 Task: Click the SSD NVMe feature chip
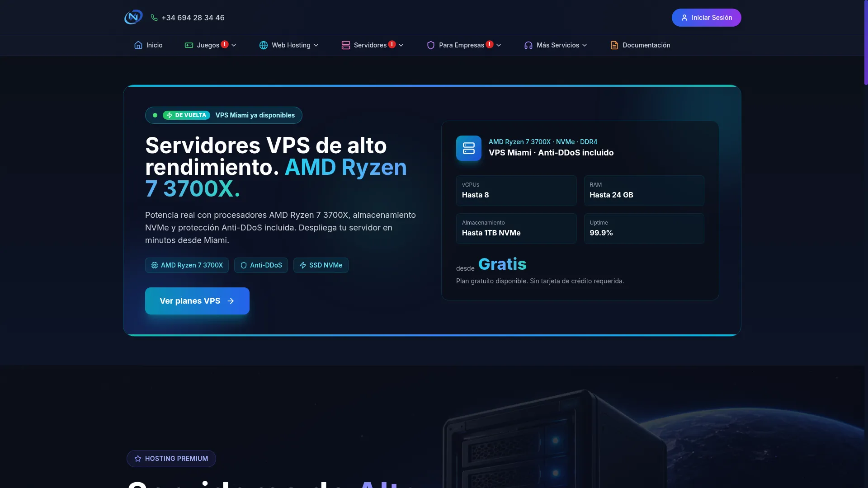pyautogui.click(x=321, y=265)
